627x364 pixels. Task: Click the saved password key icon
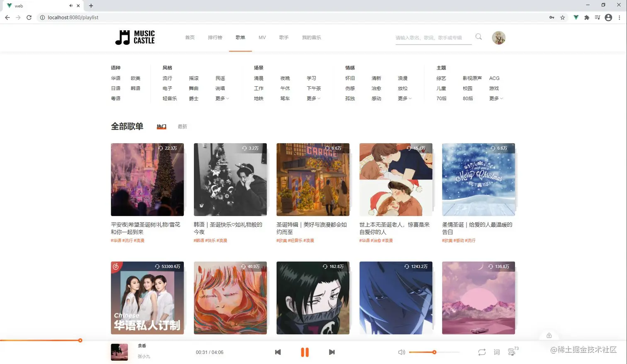click(x=552, y=17)
